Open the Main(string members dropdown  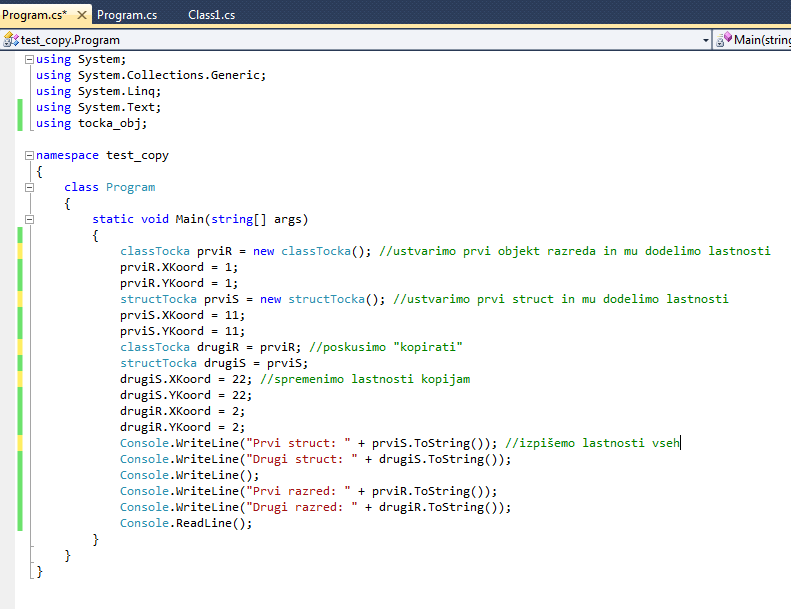(x=761, y=40)
